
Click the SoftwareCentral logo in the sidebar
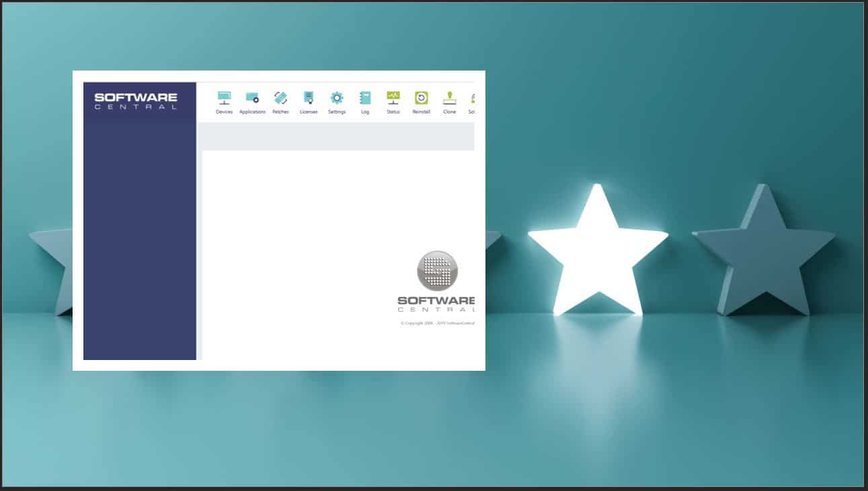[x=136, y=101]
